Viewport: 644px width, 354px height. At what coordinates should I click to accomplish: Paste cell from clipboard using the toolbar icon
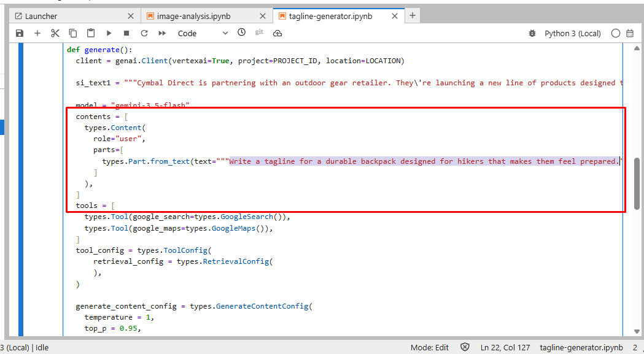click(91, 33)
